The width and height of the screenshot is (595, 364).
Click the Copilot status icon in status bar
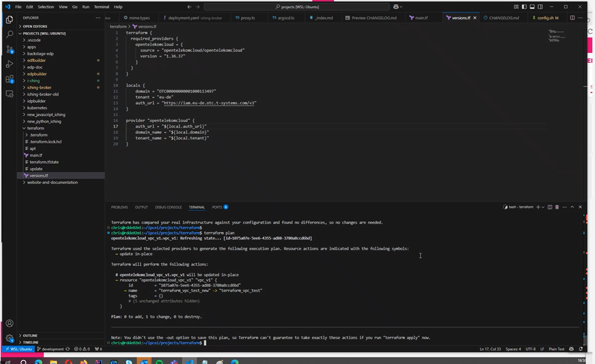coord(571,349)
